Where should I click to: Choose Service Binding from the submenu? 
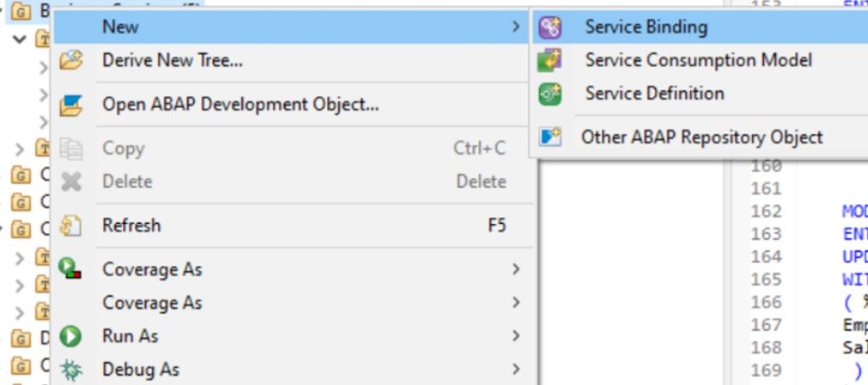pyautogui.click(x=646, y=27)
